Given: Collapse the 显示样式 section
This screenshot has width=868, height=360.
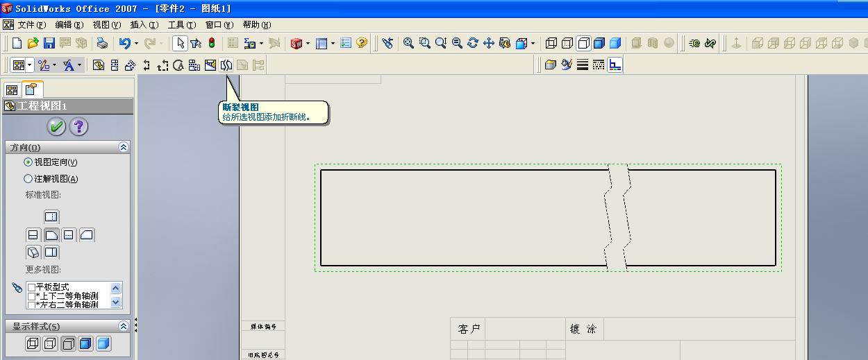Looking at the screenshot, I should pos(124,326).
